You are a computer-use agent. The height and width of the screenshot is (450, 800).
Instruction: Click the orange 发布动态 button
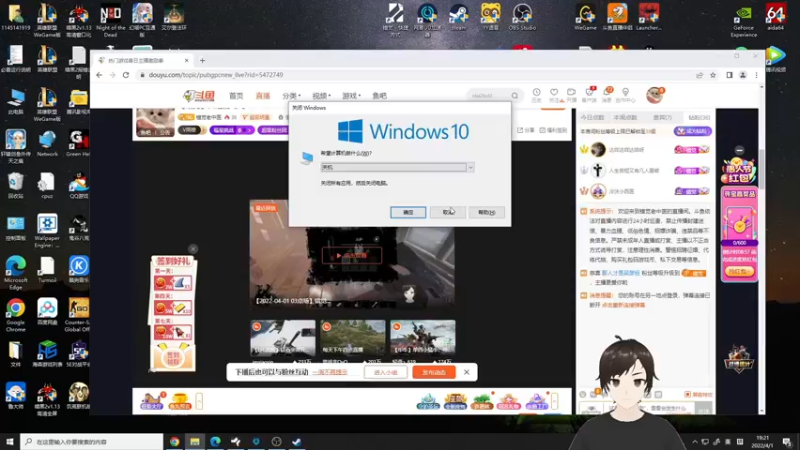(434, 372)
